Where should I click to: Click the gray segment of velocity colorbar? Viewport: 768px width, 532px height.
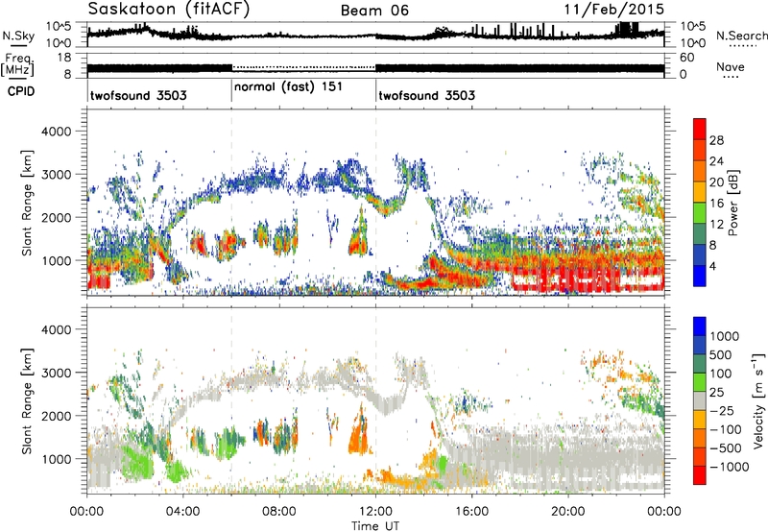click(x=700, y=400)
